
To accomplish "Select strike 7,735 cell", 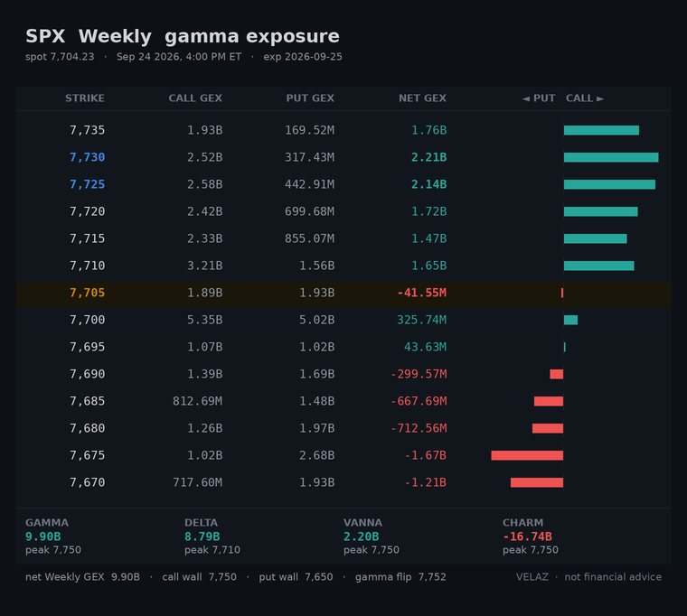I will 87,130.
